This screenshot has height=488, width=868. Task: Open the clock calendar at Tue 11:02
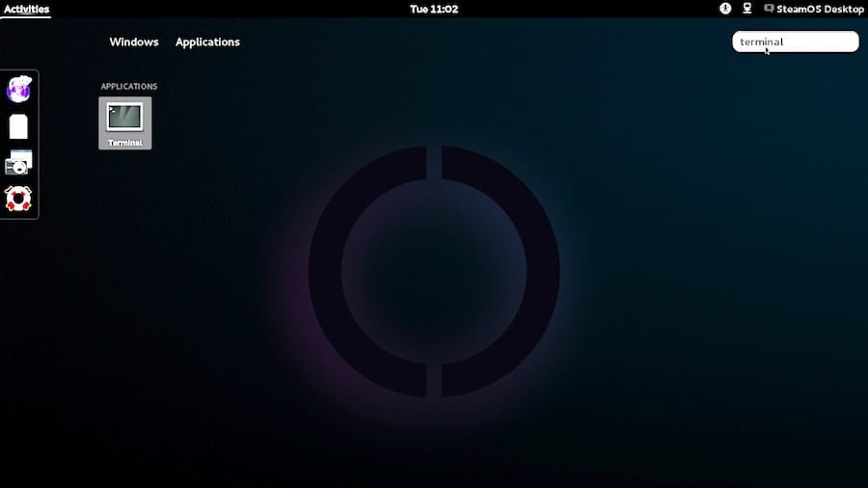coord(434,9)
